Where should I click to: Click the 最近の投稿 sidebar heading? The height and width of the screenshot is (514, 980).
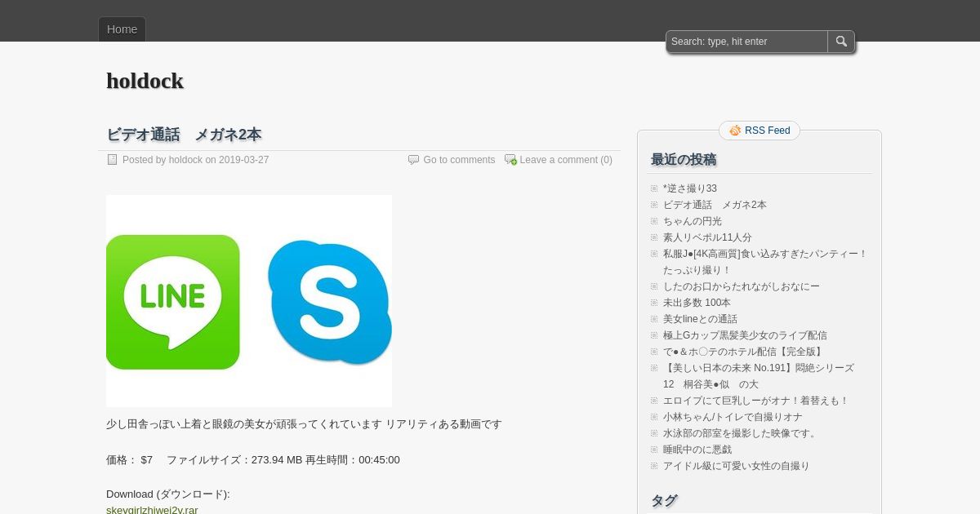tap(684, 159)
